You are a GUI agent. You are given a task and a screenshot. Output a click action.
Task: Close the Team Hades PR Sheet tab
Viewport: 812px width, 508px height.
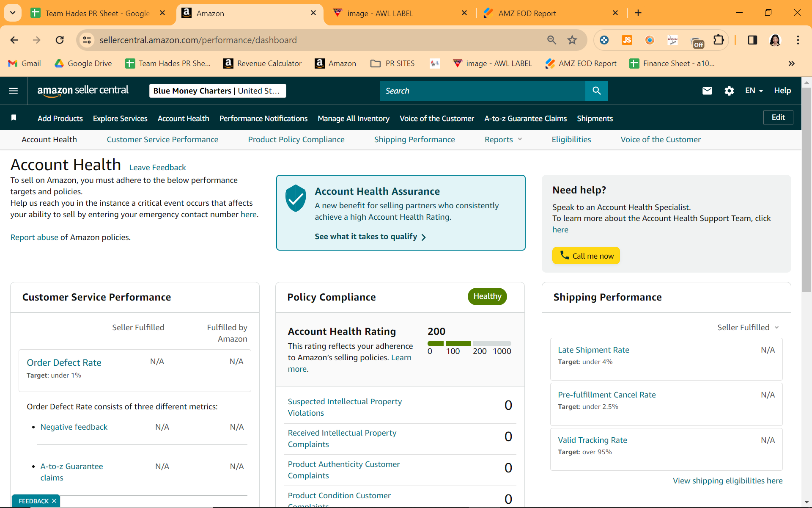(162, 13)
